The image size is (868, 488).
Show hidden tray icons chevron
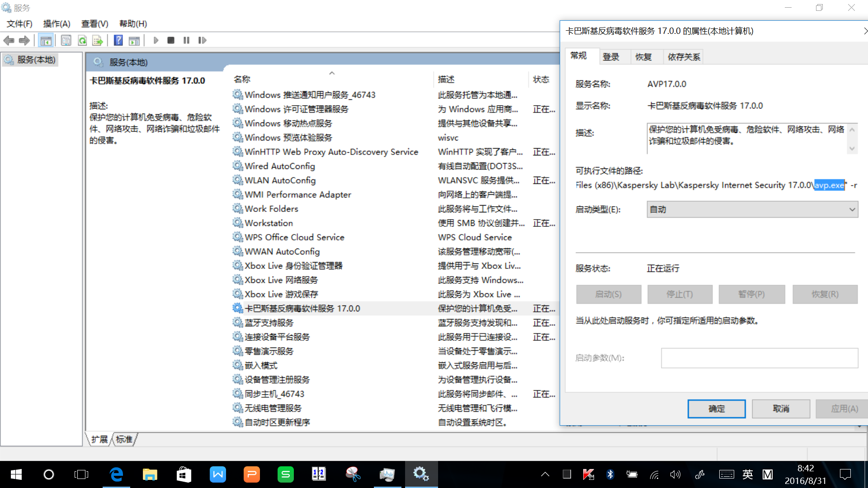pos(545,474)
